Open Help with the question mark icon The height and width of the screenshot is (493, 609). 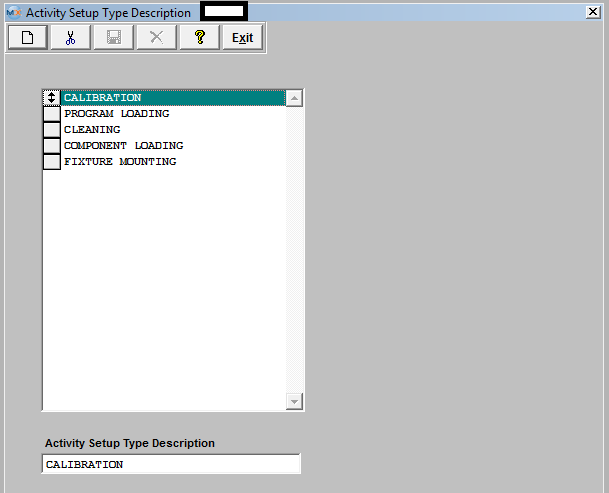pos(200,38)
